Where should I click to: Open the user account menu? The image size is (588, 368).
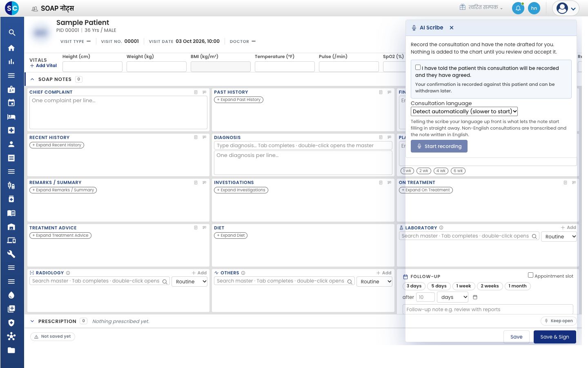[x=566, y=8]
